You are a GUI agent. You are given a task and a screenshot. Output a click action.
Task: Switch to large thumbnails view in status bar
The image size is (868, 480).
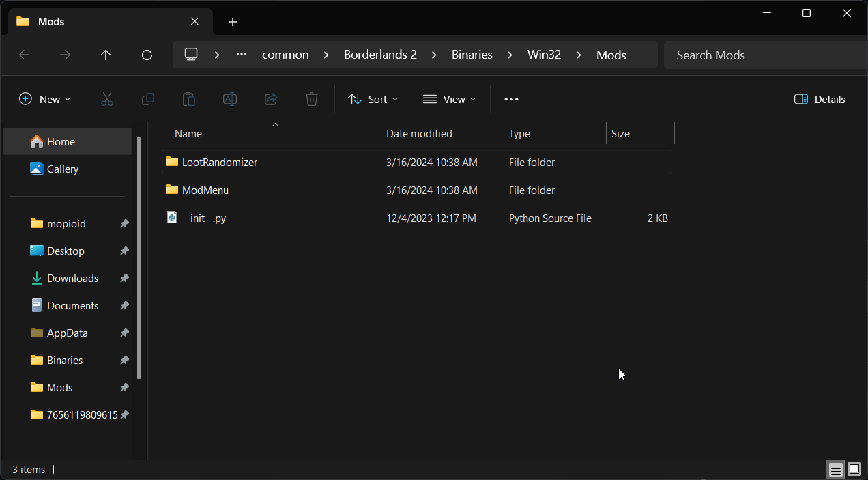[x=854, y=470]
